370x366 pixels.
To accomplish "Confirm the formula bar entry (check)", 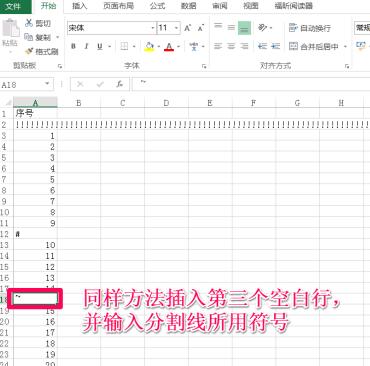I will [100, 84].
